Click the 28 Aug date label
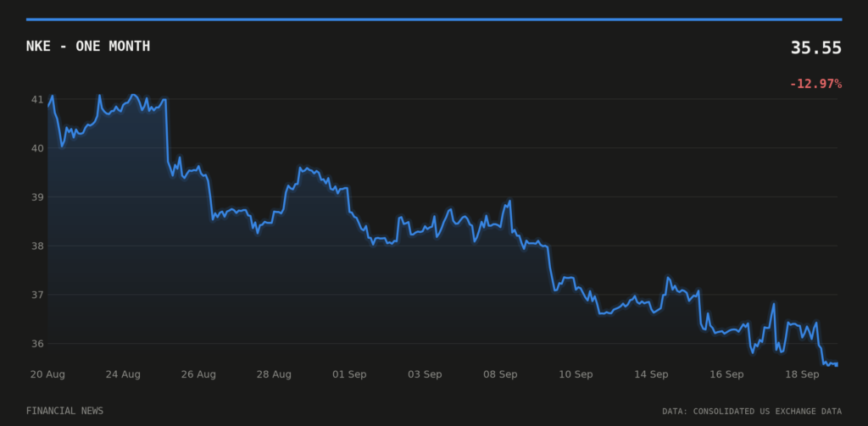Viewport: 868px width, 426px height. 274,374
